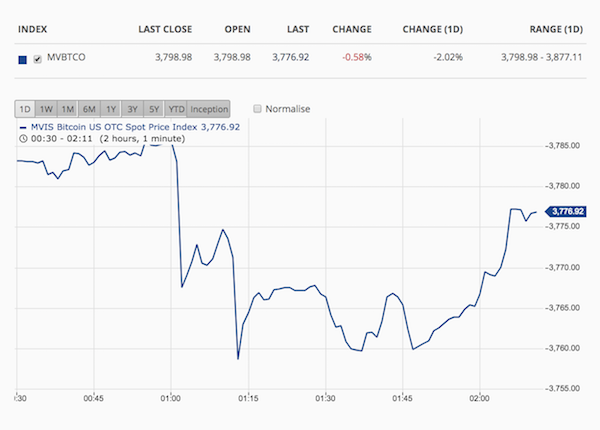Image resolution: width=600 pixels, height=430 pixels.
Task: Show year-to-date with YTD button
Action: click(176, 109)
